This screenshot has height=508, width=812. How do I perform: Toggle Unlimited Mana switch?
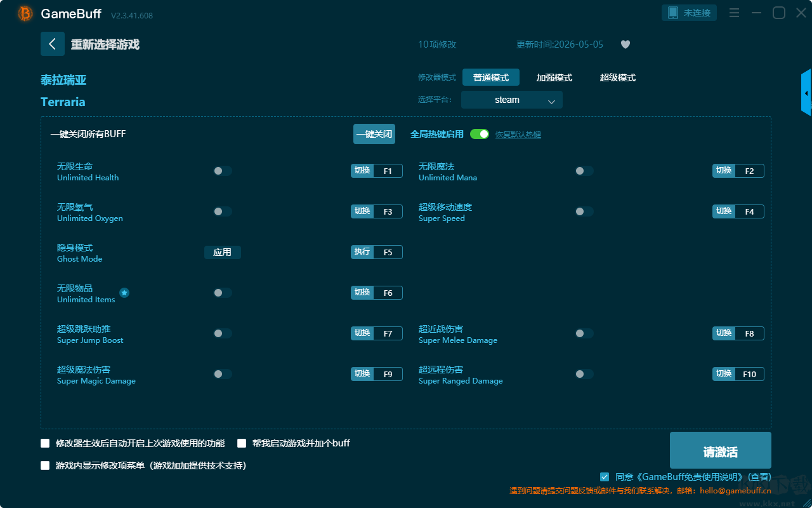[x=584, y=171]
